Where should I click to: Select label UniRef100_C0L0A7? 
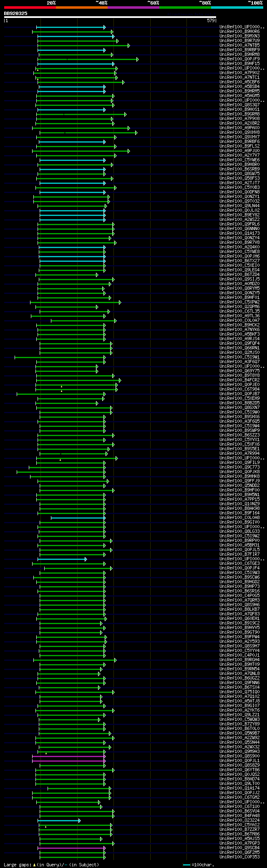[x=239, y=320]
